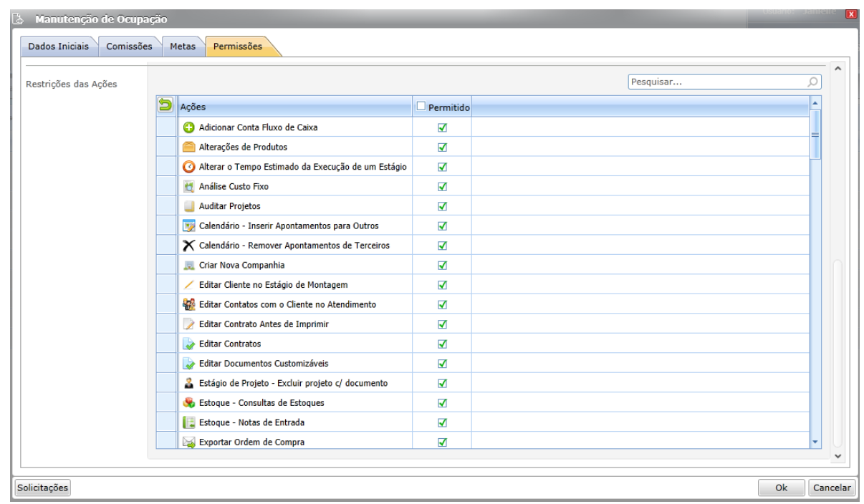The image size is (864, 504).
Task: Toggle Permitido checkbox for Exportar Ordem de Compra
Action: (442, 442)
